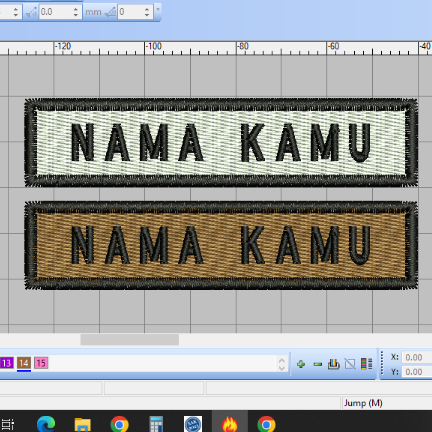Click the stepper arrows of 0.0 field
432x432 pixels.
(x=76, y=12)
